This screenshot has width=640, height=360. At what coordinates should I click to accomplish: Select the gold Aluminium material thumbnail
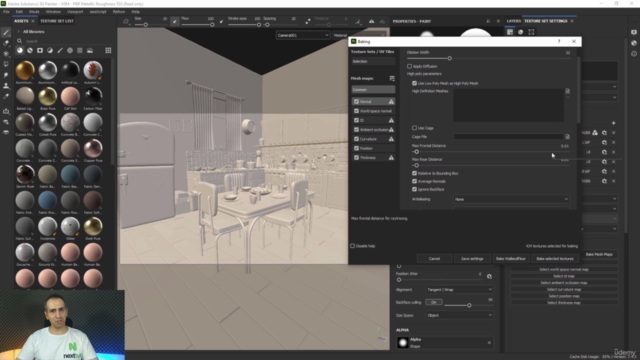[25, 71]
